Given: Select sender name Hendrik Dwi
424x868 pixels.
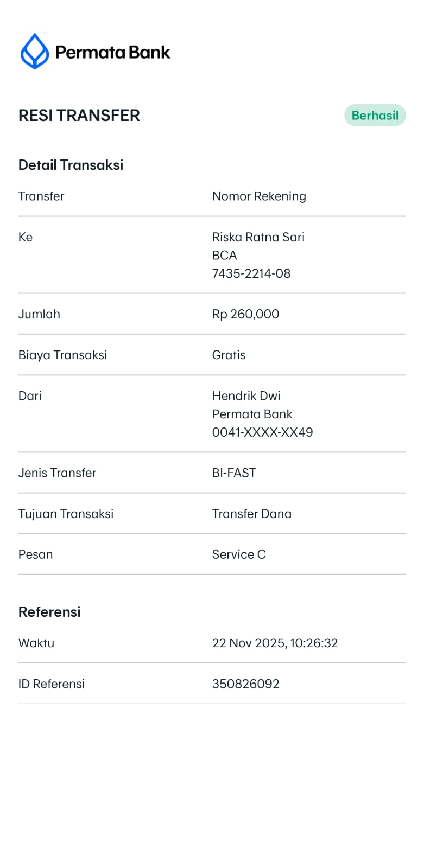Looking at the screenshot, I should click(x=246, y=396).
